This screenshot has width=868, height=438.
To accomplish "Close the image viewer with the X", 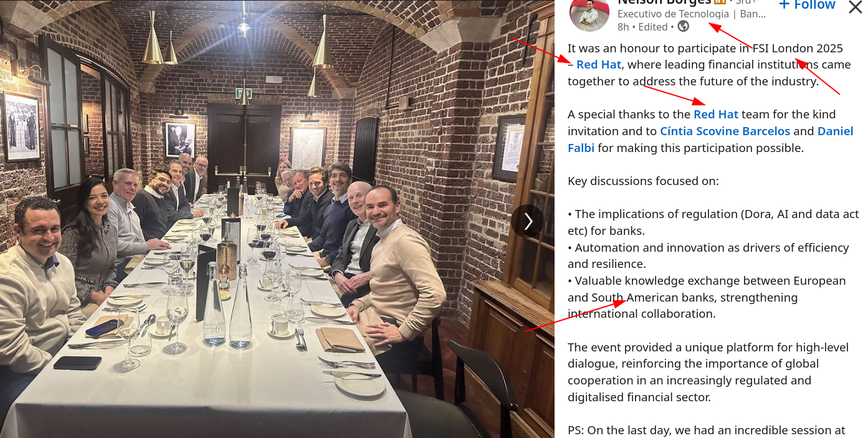I will 856,6.
